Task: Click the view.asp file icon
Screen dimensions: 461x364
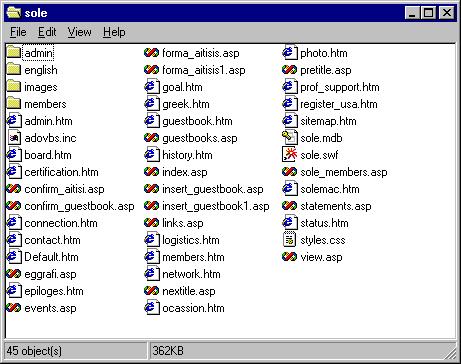Action: [x=290, y=257]
